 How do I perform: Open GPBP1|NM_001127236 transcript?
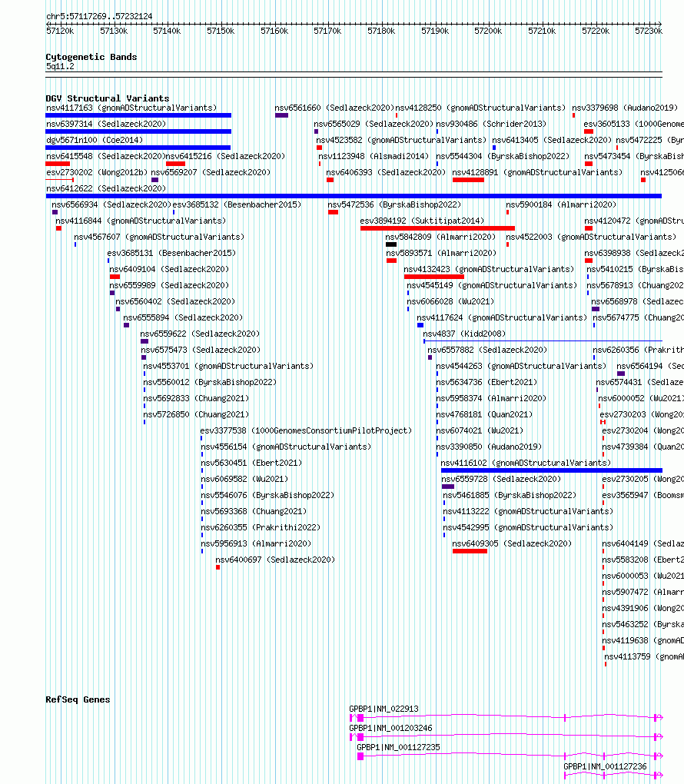click(605, 766)
